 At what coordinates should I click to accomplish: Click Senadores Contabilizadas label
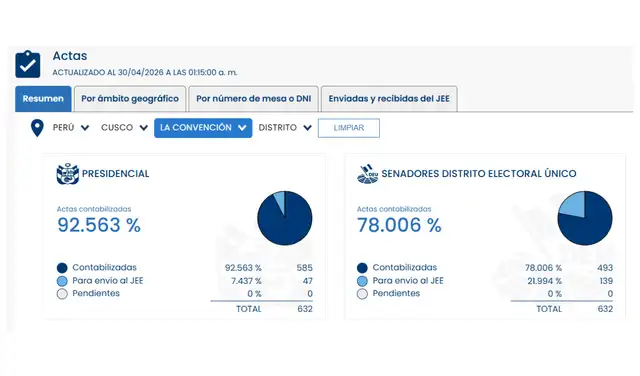pyautogui.click(x=404, y=267)
